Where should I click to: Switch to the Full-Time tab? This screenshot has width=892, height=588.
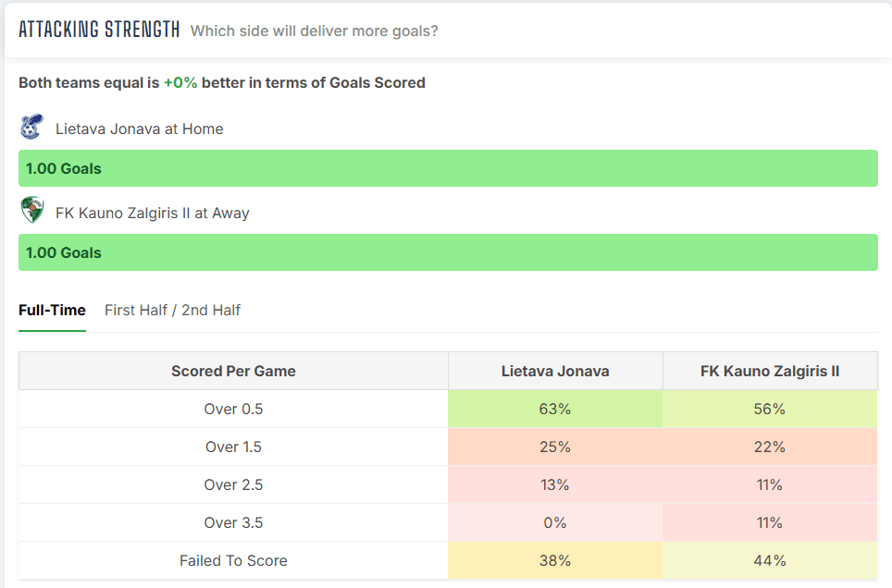(x=53, y=311)
